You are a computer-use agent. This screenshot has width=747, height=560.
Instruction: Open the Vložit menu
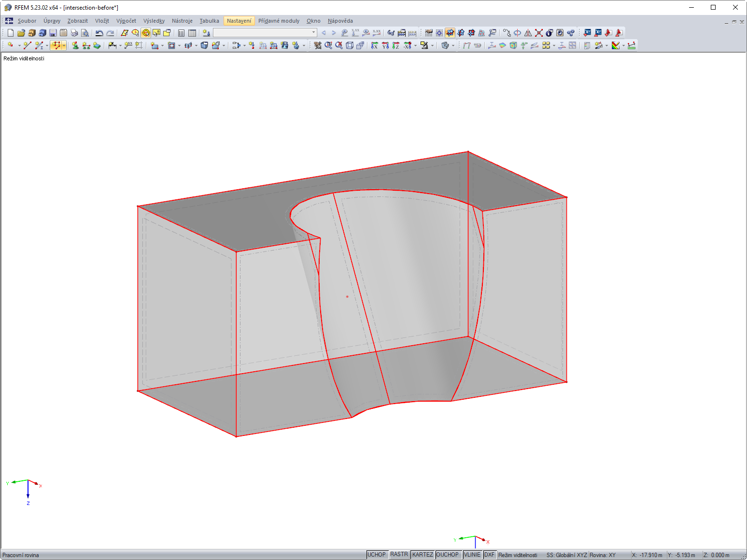coord(102,21)
